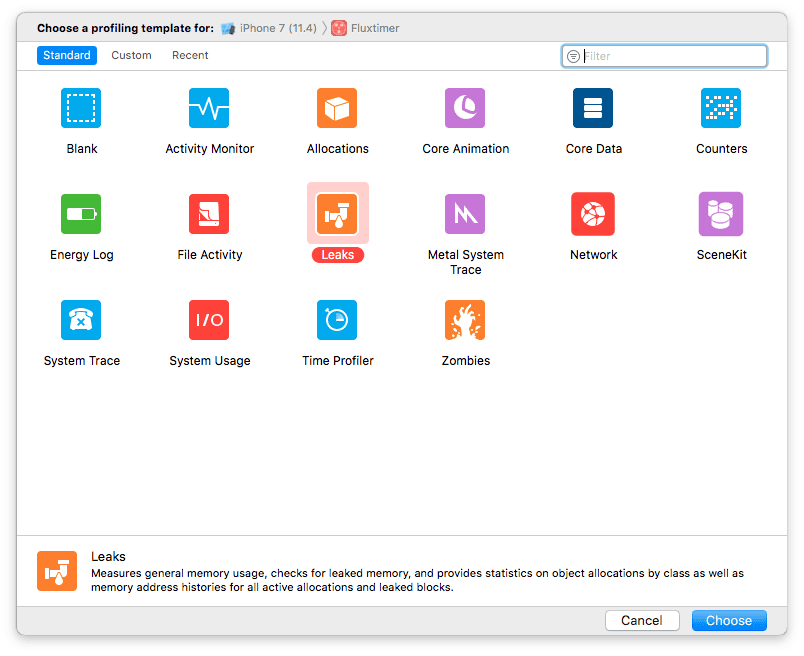Select the Time Profiler template
The height and width of the screenshot is (656, 804).
337,320
